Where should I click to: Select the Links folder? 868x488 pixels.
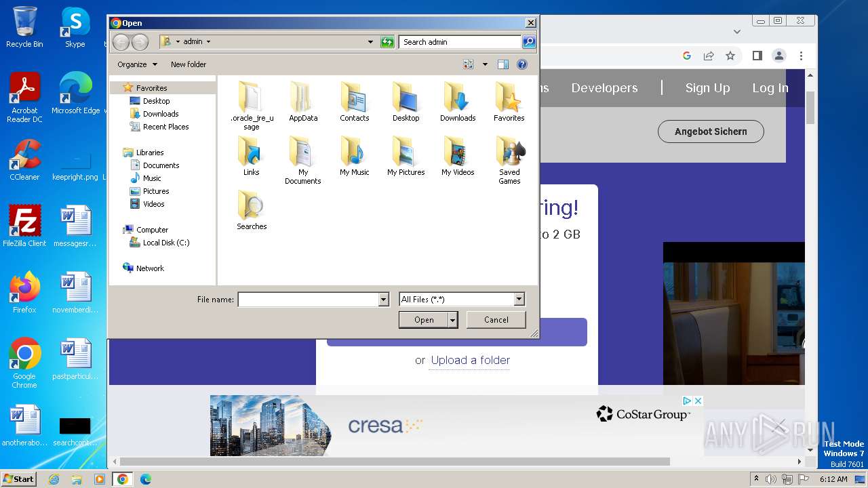tap(252, 156)
